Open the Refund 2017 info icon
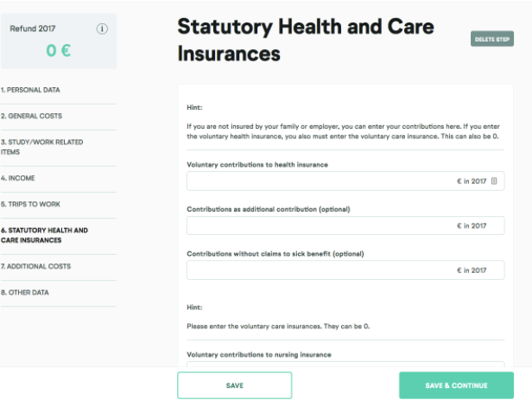The width and height of the screenshot is (532, 400). 102,29
